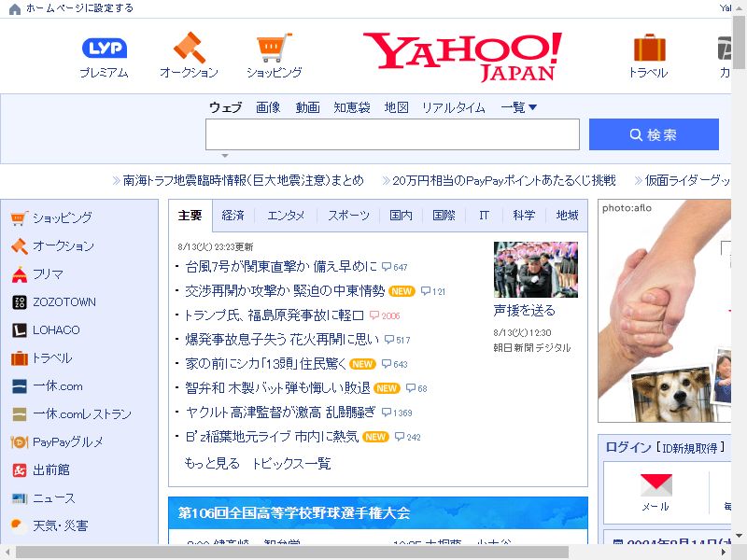
Task: Open the handshake and dog advertisement image
Action: pyautogui.click(x=665, y=311)
